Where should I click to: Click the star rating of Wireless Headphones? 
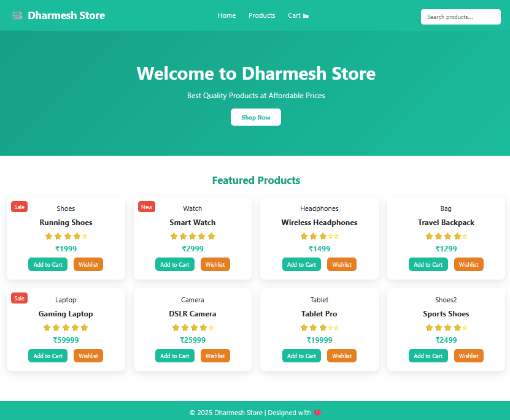click(319, 236)
